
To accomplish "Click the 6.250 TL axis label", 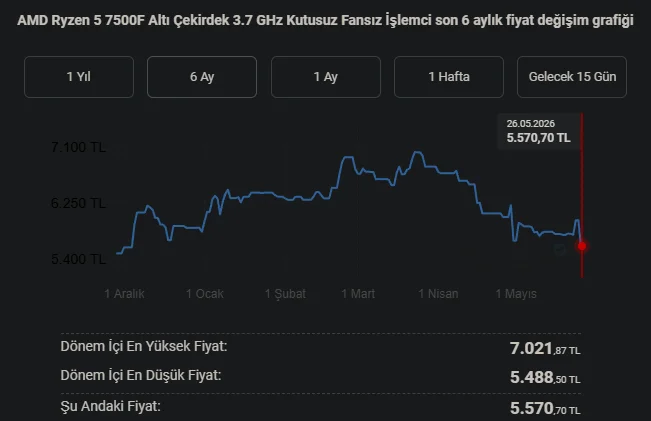I will click(78, 203).
